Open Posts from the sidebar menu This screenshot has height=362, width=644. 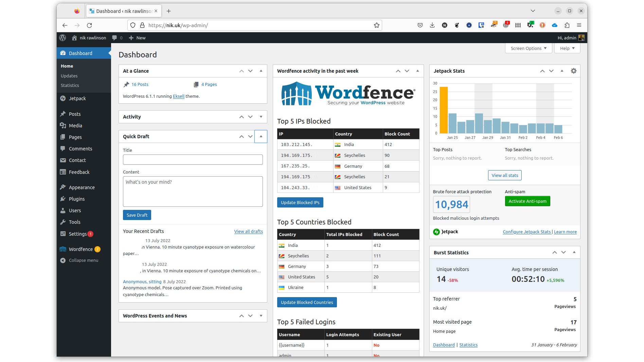coord(84,114)
